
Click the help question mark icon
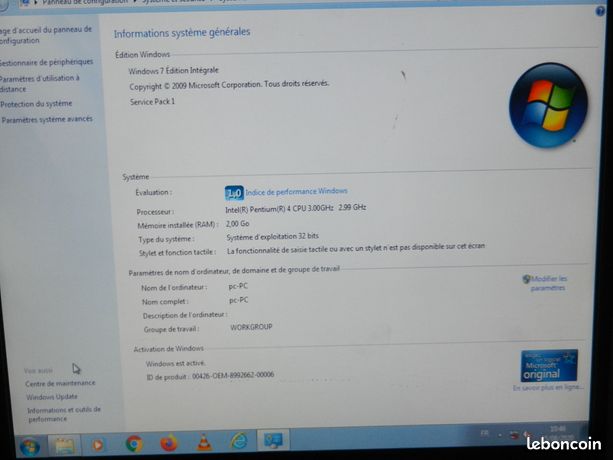[600, 11]
